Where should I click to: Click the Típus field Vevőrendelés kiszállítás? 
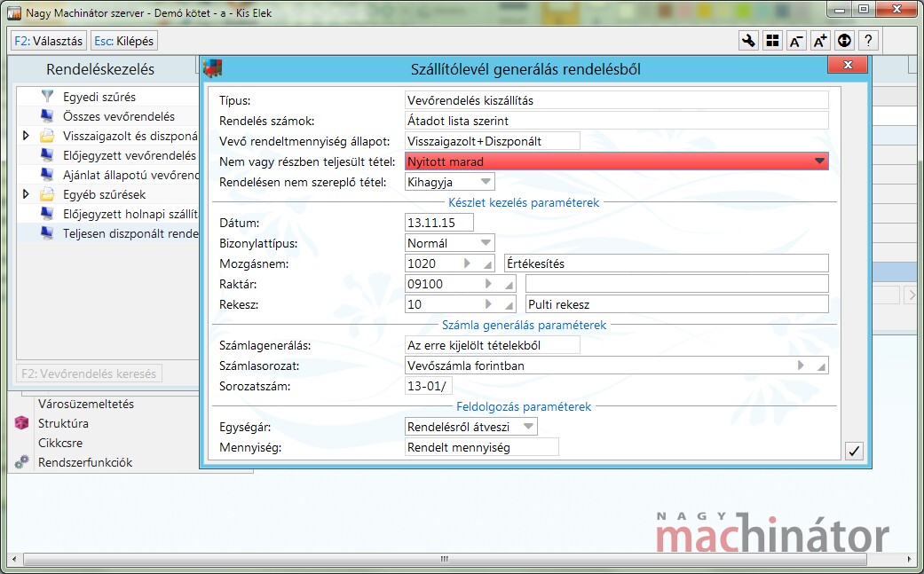[x=616, y=100]
